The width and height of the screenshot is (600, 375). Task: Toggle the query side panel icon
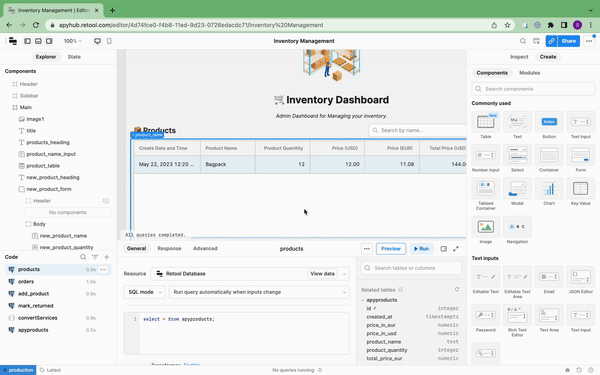coord(443,249)
